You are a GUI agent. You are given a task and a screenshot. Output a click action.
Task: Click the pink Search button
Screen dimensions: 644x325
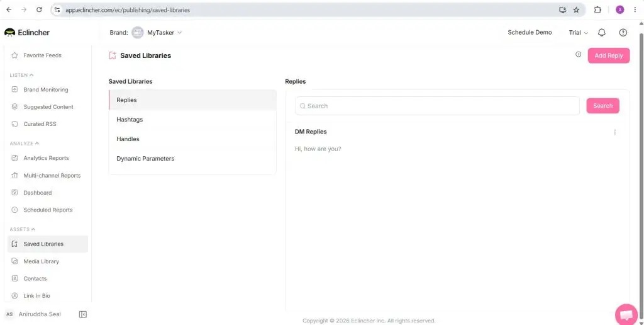click(x=602, y=106)
